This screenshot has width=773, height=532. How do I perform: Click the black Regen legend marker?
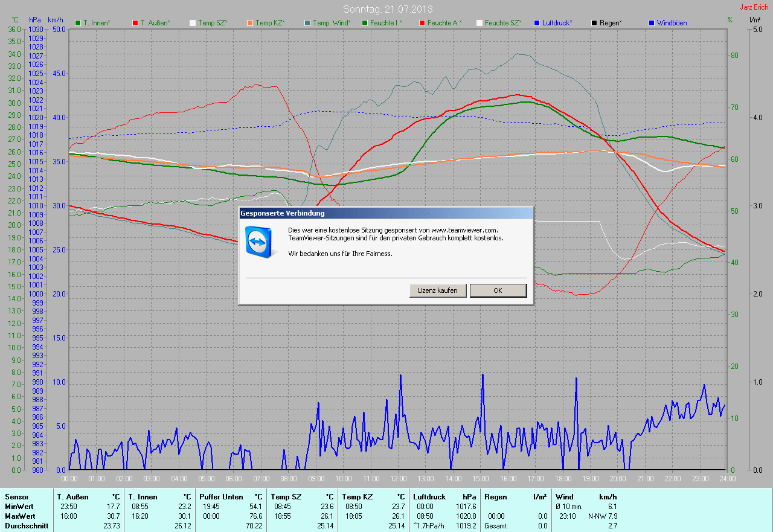point(594,23)
